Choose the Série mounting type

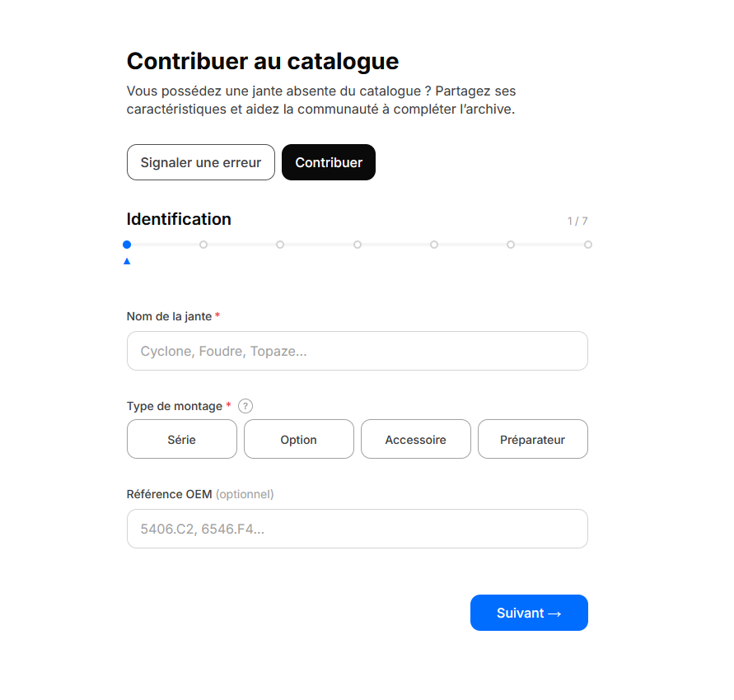click(181, 439)
